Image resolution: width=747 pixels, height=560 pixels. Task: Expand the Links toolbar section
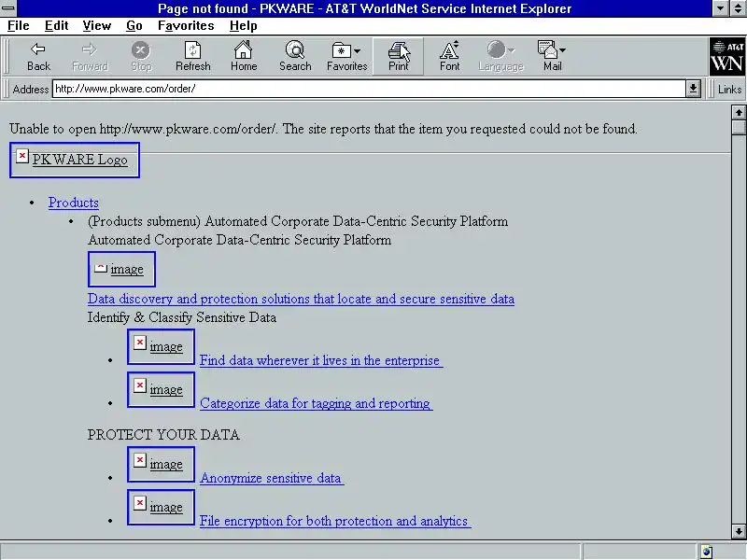(x=729, y=89)
